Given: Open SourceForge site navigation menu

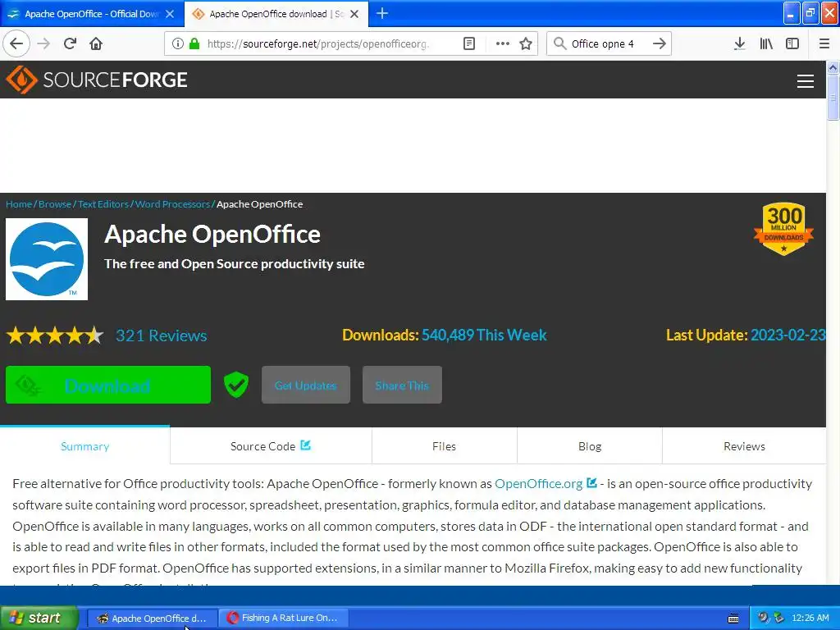Looking at the screenshot, I should point(806,81).
